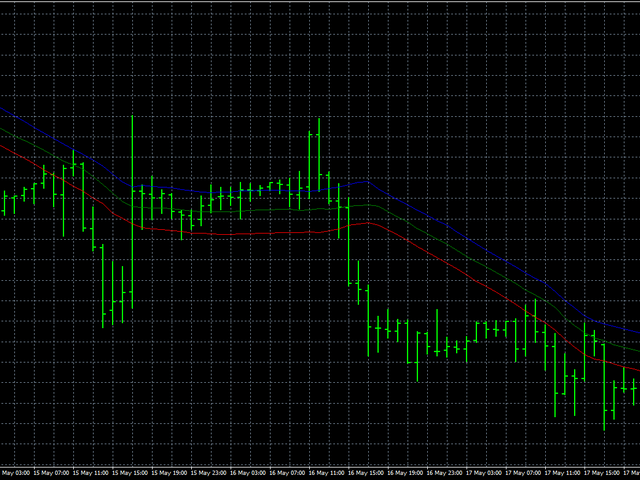
Task: Click the 15 May 23:00 time label
Action: click(x=209, y=473)
